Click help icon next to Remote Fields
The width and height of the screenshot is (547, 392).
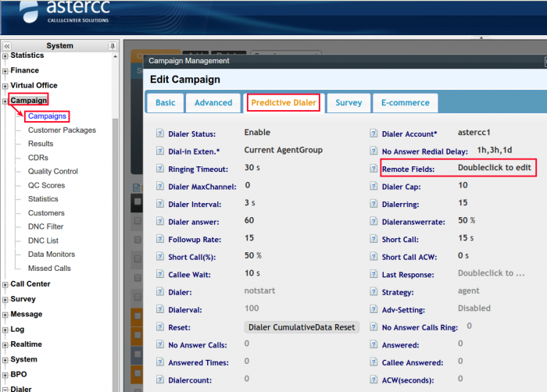point(374,169)
